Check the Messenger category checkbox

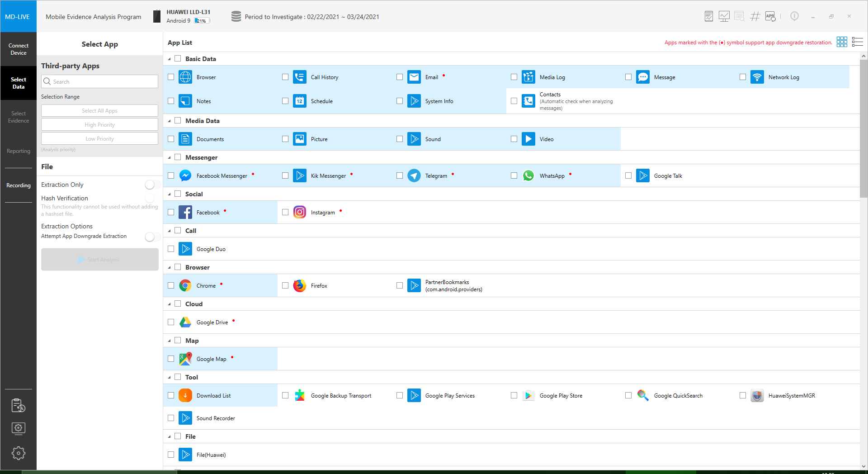[x=178, y=157]
